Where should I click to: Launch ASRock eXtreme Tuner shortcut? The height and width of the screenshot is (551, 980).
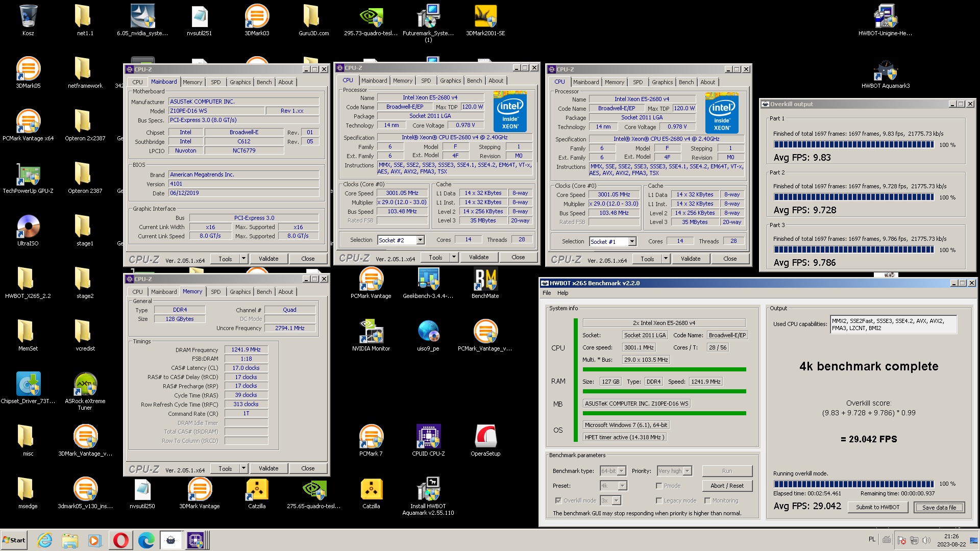click(x=85, y=391)
